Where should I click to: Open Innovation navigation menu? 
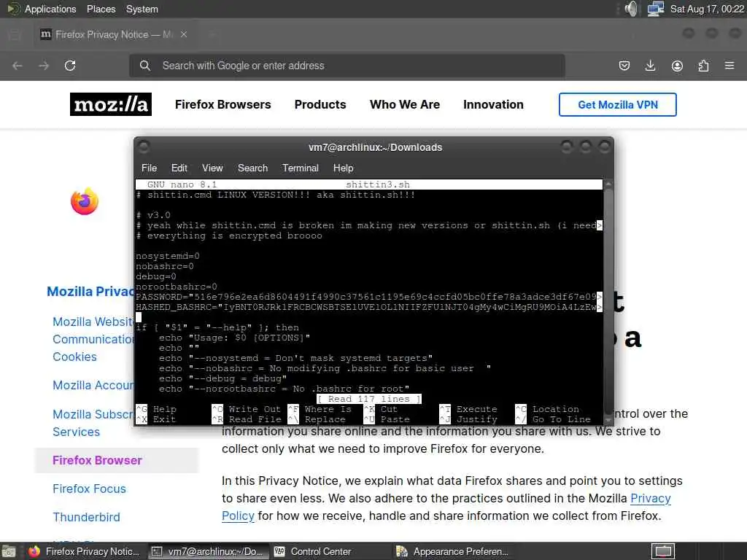tap(493, 104)
